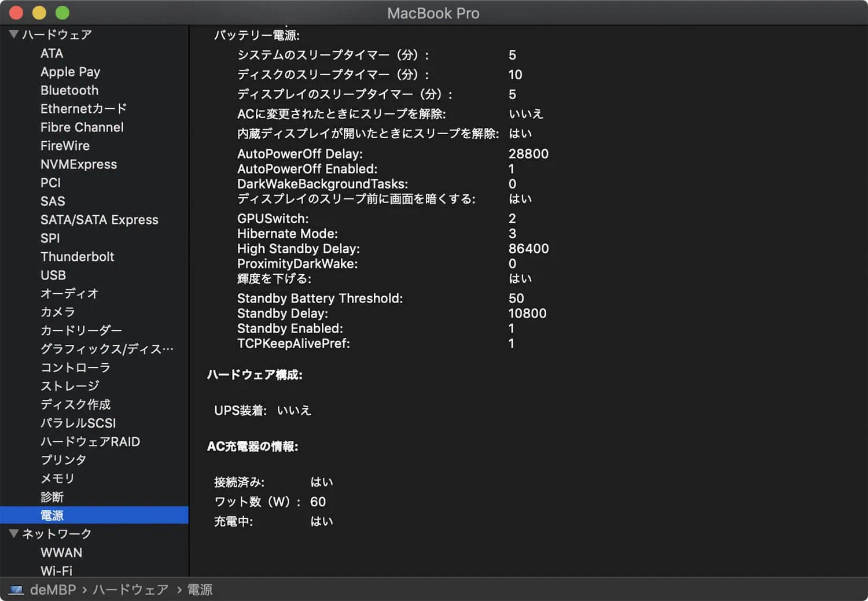Choose Fibre Channel in the sidebar

pos(82,127)
